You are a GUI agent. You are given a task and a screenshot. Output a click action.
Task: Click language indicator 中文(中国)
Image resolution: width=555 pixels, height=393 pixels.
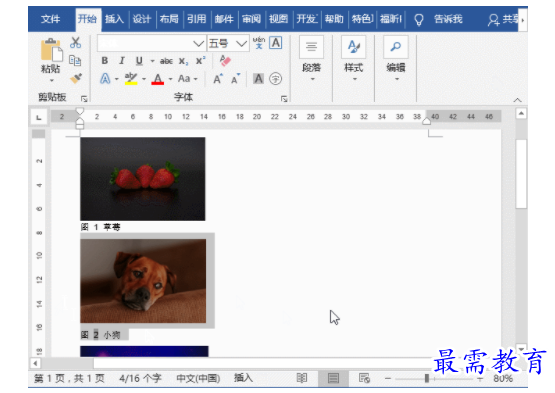pos(198,378)
